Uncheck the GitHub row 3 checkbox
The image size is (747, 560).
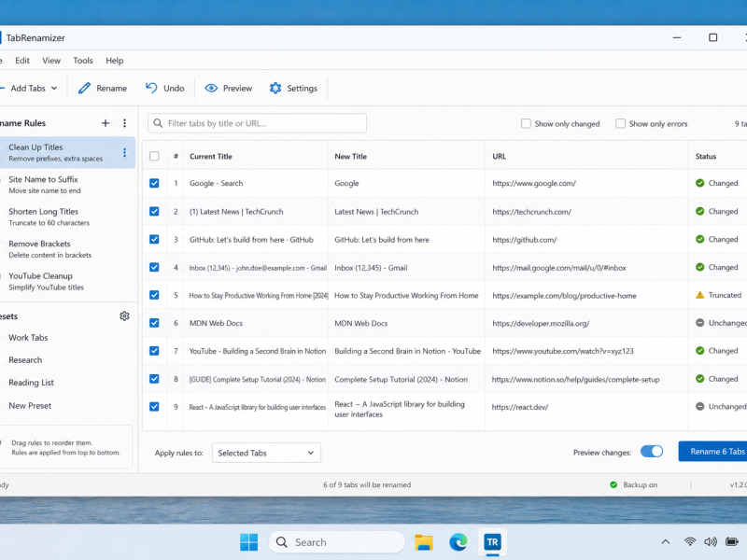point(154,239)
